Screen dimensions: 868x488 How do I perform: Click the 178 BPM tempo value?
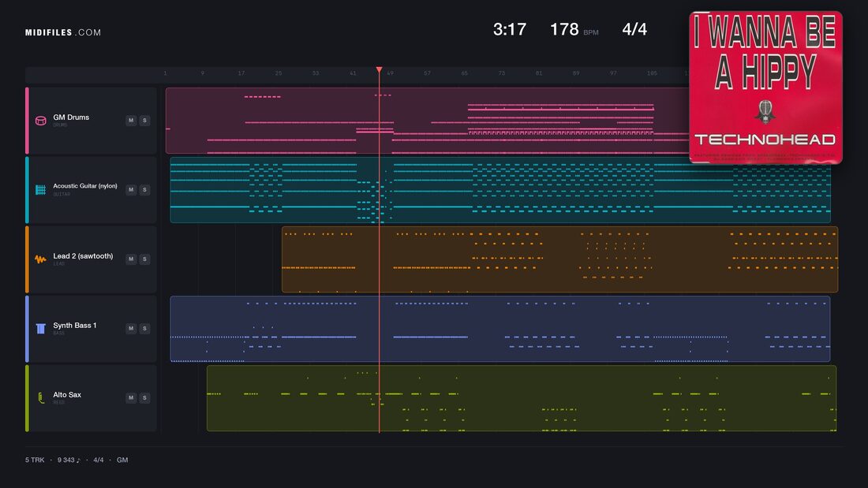(564, 29)
